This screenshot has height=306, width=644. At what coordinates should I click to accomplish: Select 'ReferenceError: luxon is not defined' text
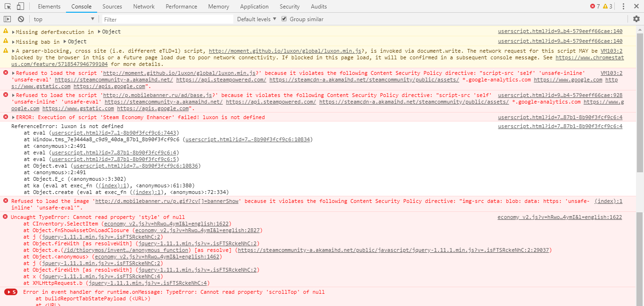click(67, 126)
